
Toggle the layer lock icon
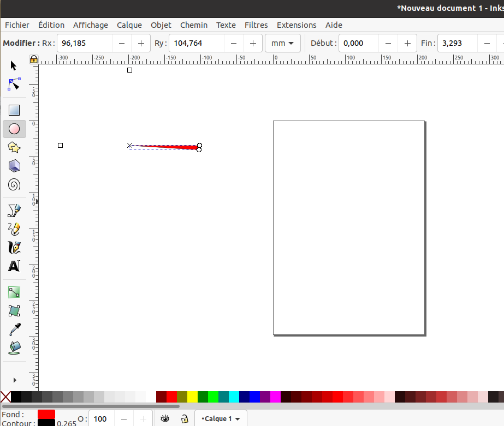[x=185, y=418]
